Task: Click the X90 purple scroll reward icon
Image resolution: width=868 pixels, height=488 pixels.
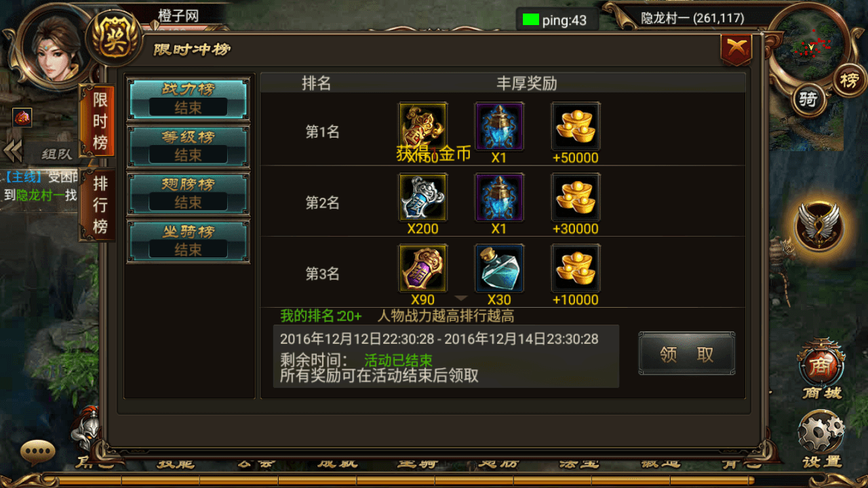Action: pos(422,268)
